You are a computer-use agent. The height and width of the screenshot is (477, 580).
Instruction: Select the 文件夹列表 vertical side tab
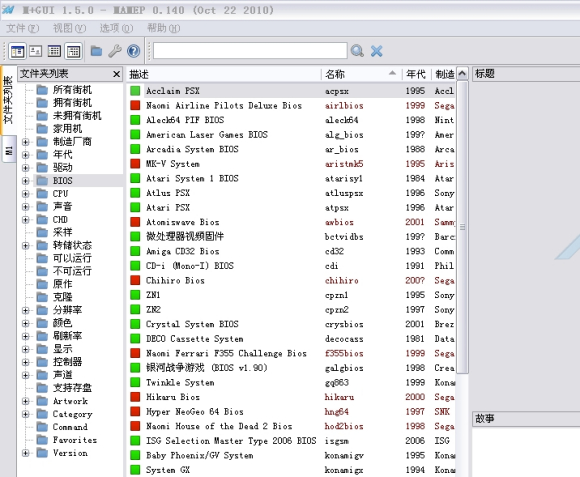8,100
